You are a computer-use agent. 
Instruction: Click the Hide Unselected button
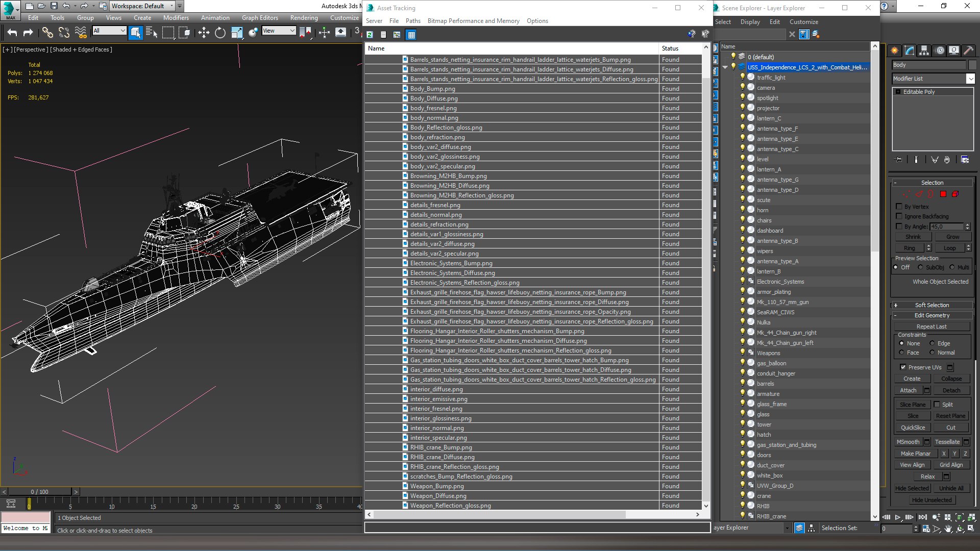[932, 500]
